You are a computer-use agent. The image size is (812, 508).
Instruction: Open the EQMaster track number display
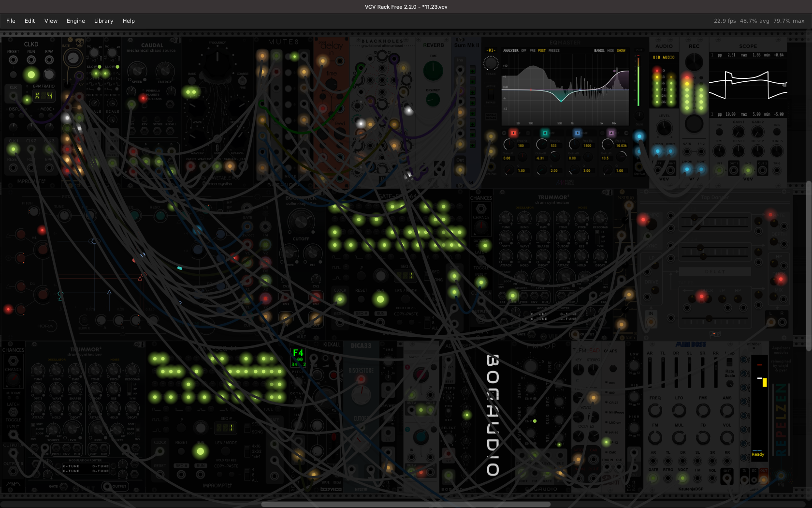[x=491, y=50]
